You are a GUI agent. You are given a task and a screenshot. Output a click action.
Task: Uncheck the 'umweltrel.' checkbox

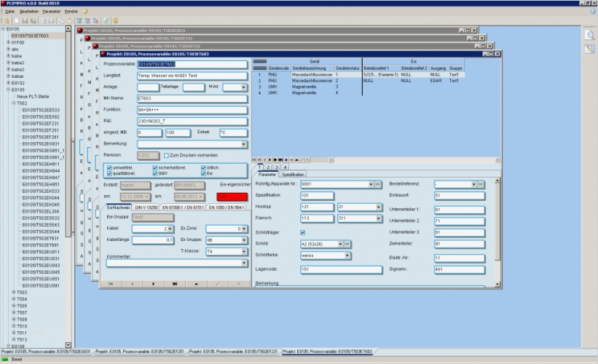[x=109, y=168]
